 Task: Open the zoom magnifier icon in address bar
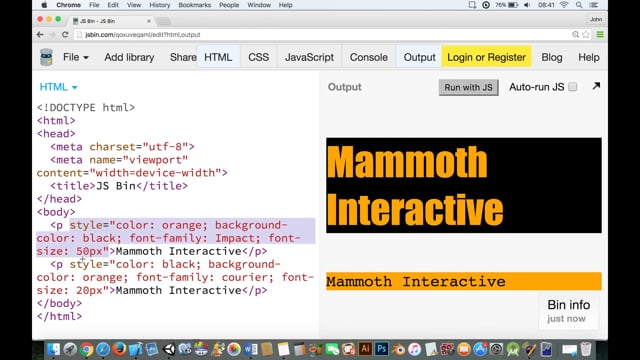(576, 35)
